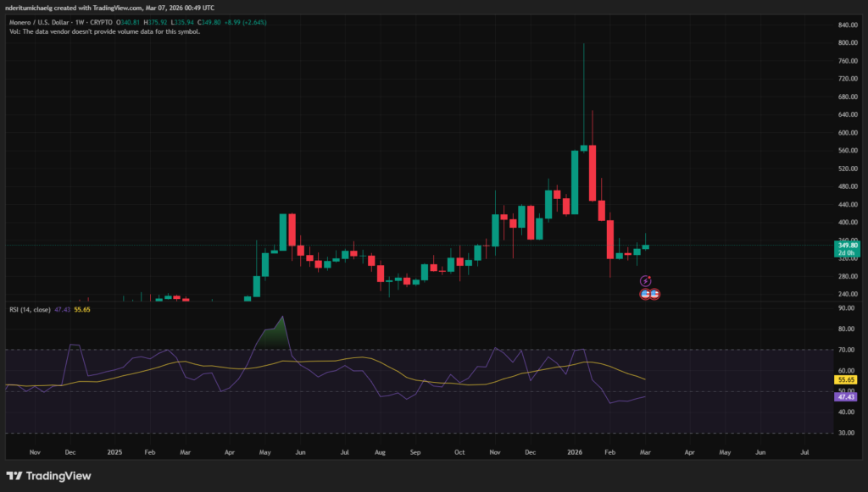
Task: Click the yellow 55.65 RSI value badge
Action: pos(845,380)
